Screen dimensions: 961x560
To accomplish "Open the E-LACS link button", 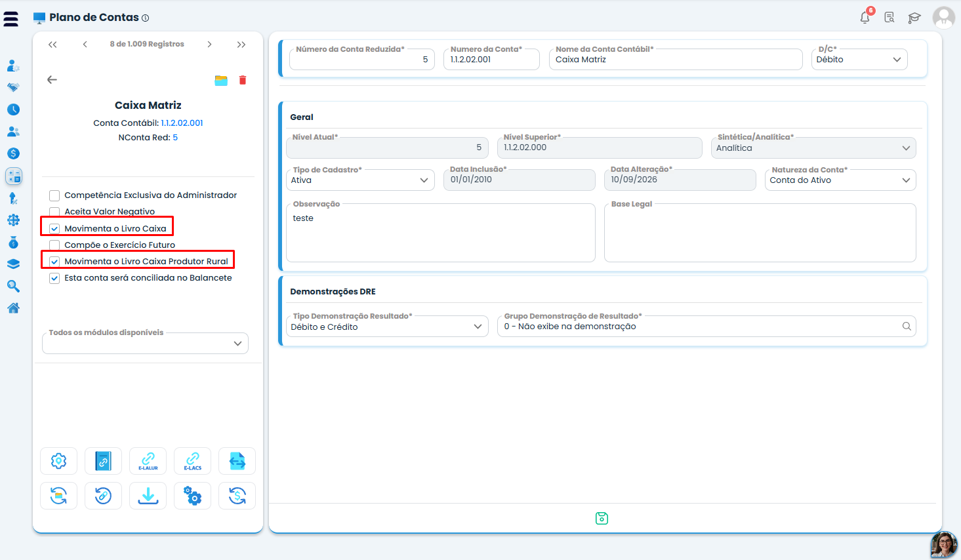I will pos(193,461).
